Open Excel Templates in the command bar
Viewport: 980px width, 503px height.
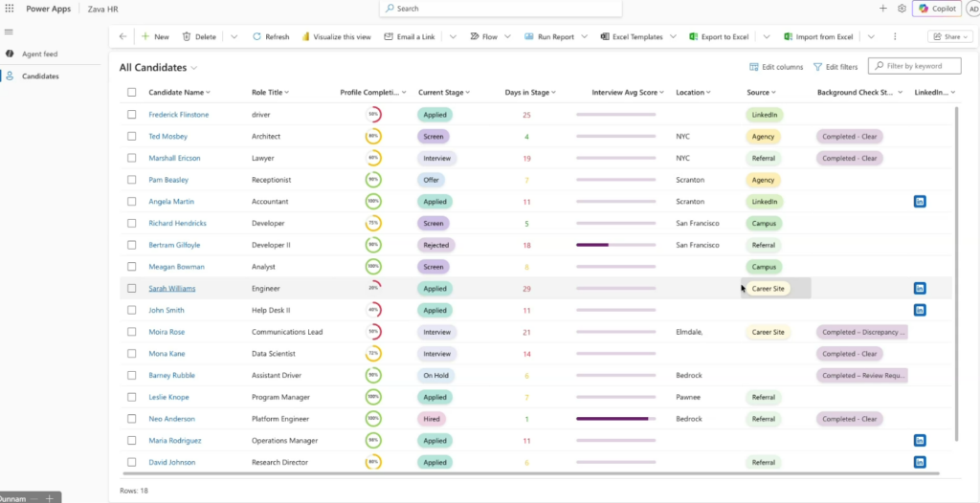pyautogui.click(x=632, y=36)
